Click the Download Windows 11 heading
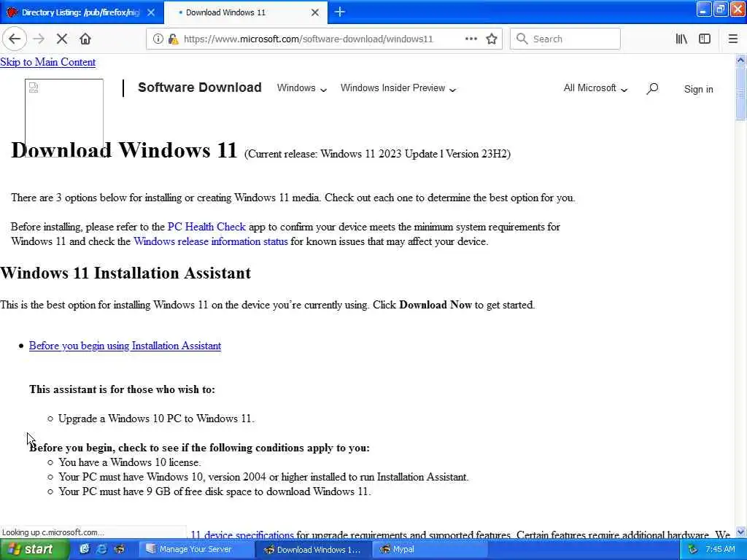Image resolution: width=747 pixels, height=560 pixels. click(124, 150)
